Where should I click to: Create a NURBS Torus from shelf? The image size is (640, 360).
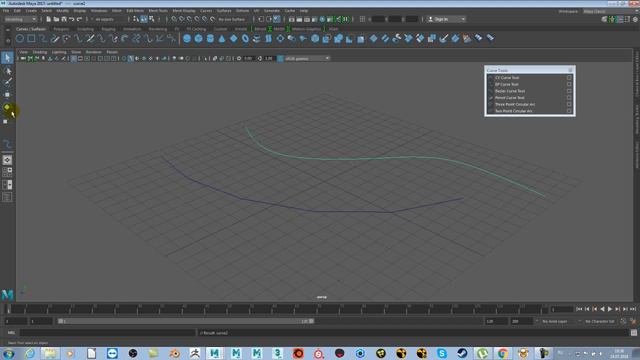pyautogui.click(x=245, y=39)
